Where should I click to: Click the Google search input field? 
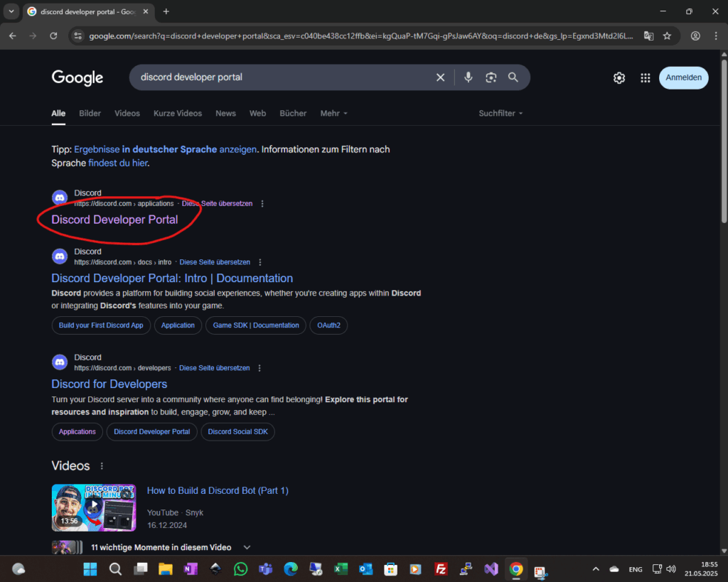pos(283,77)
